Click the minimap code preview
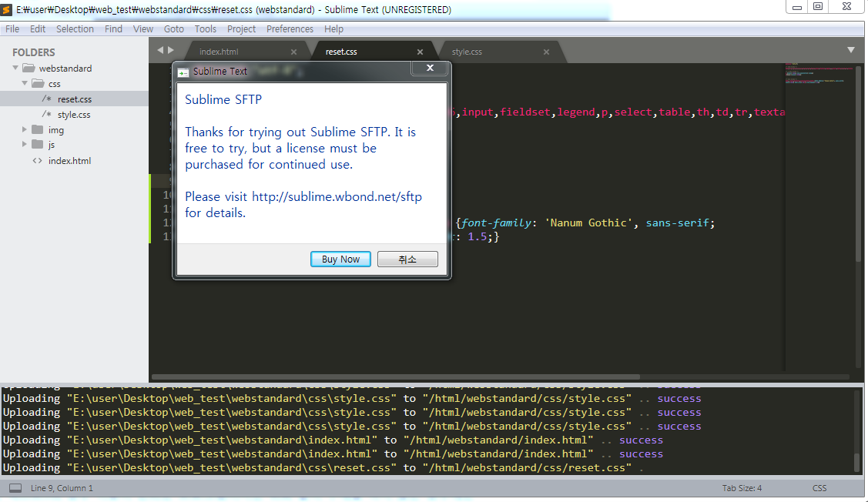This screenshot has height=502, width=868. click(x=819, y=75)
